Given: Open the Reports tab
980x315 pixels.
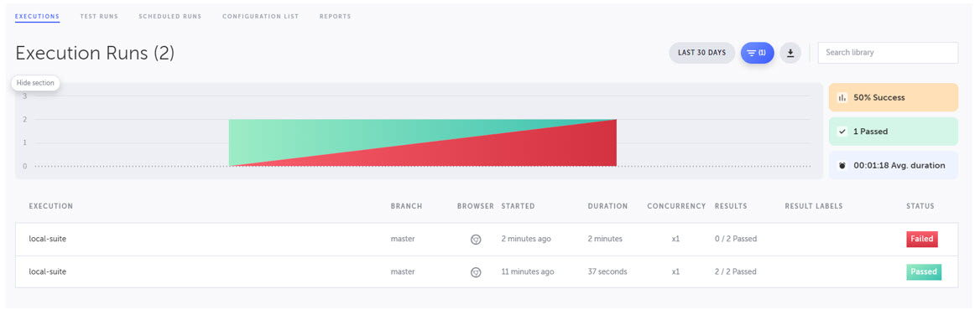Looking at the screenshot, I should pyautogui.click(x=335, y=16).
